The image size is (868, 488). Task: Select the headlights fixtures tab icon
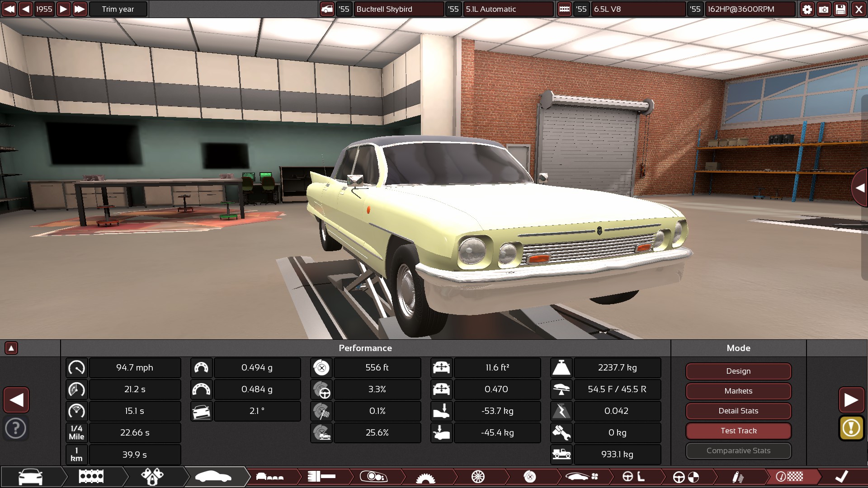point(373,476)
